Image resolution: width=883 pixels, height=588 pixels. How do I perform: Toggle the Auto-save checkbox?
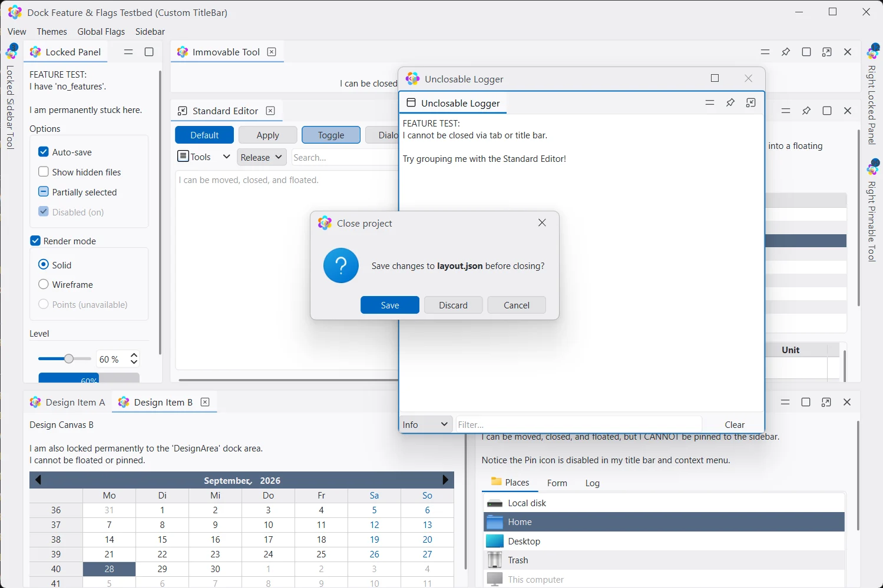[x=65, y=152]
